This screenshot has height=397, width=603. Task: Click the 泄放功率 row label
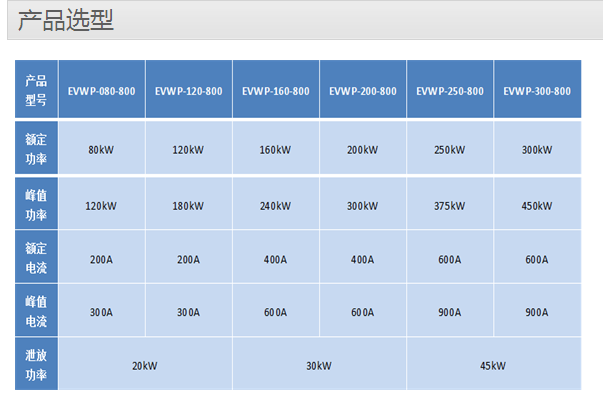[x=36, y=364]
